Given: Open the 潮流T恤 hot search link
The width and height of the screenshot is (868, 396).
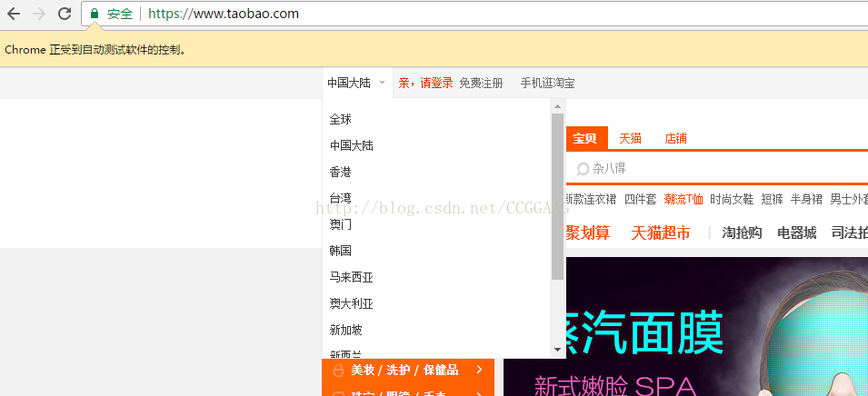Looking at the screenshot, I should pos(683,199).
